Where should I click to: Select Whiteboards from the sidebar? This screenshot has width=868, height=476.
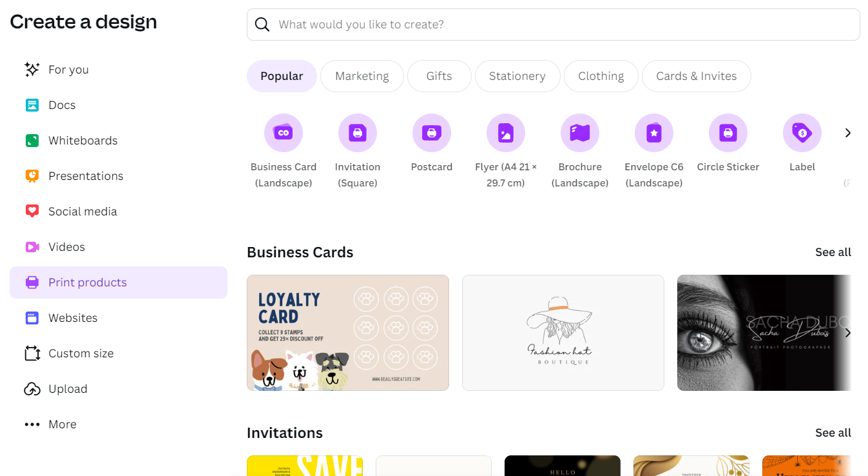[x=83, y=140]
